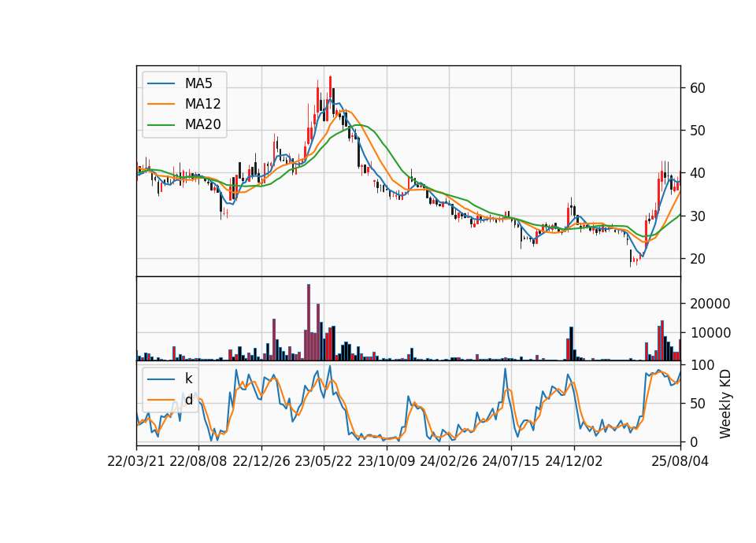Viewport: 756px width, 543px height.
Task: Click the price axis value 40
Action: click(698, 173)
